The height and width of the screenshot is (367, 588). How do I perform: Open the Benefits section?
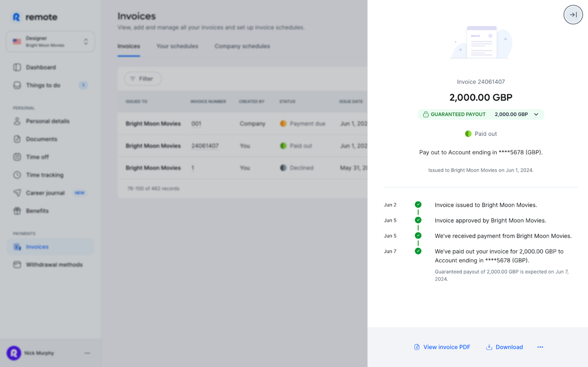[37, 211]
